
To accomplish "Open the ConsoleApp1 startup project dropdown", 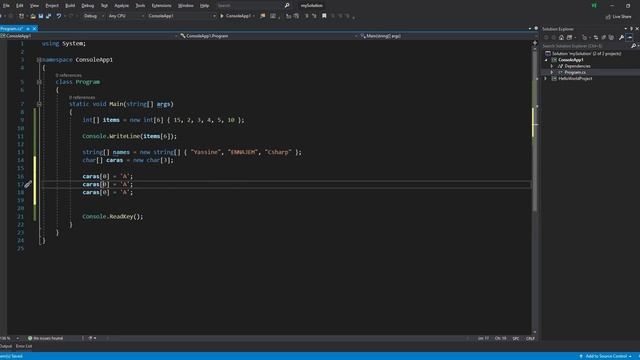I will point(181,16).
